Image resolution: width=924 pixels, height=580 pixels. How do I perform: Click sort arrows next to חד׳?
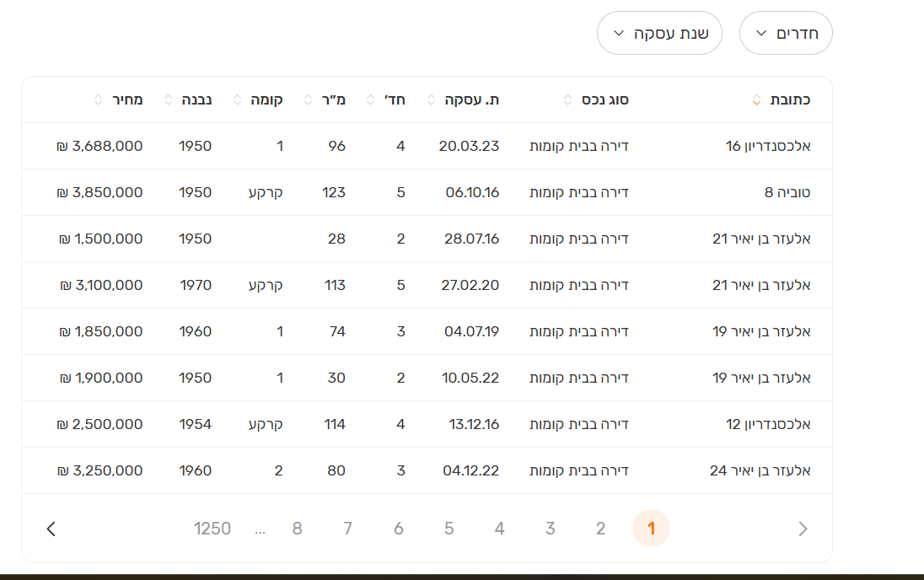click(x=371, y=100)
